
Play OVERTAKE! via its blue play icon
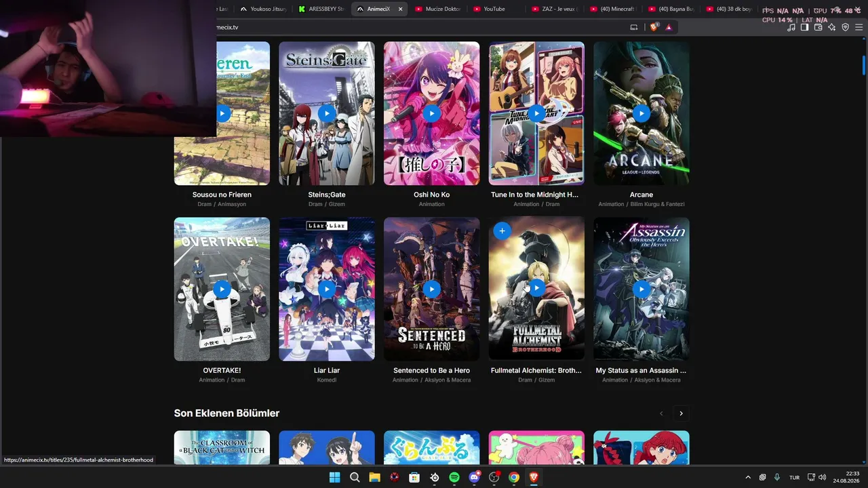[x=222, y=289]
